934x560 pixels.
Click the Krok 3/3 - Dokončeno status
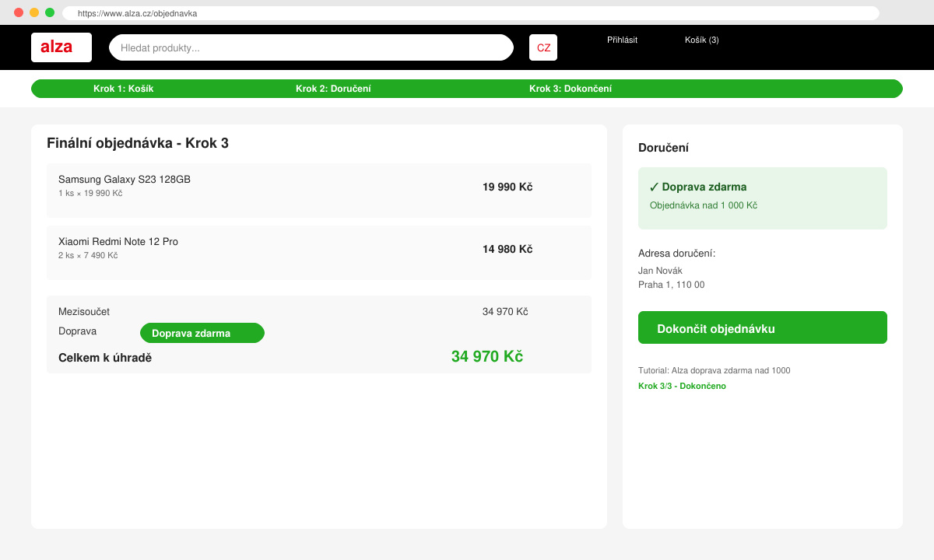click(682, 386)
